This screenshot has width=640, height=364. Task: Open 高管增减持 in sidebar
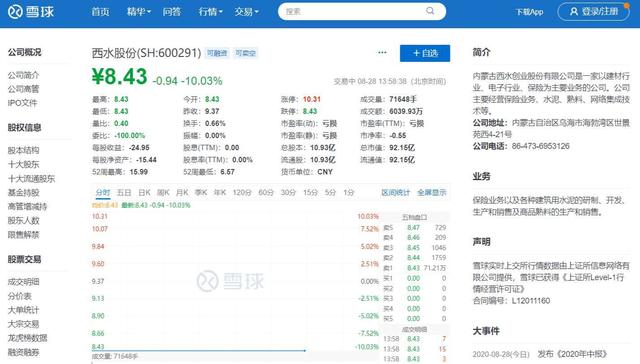27,206
